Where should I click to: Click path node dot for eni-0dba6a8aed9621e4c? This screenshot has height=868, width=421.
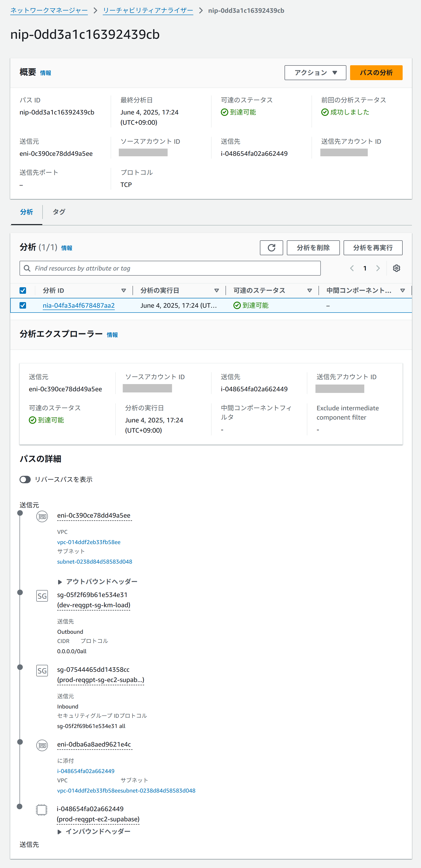coord(20,742)
